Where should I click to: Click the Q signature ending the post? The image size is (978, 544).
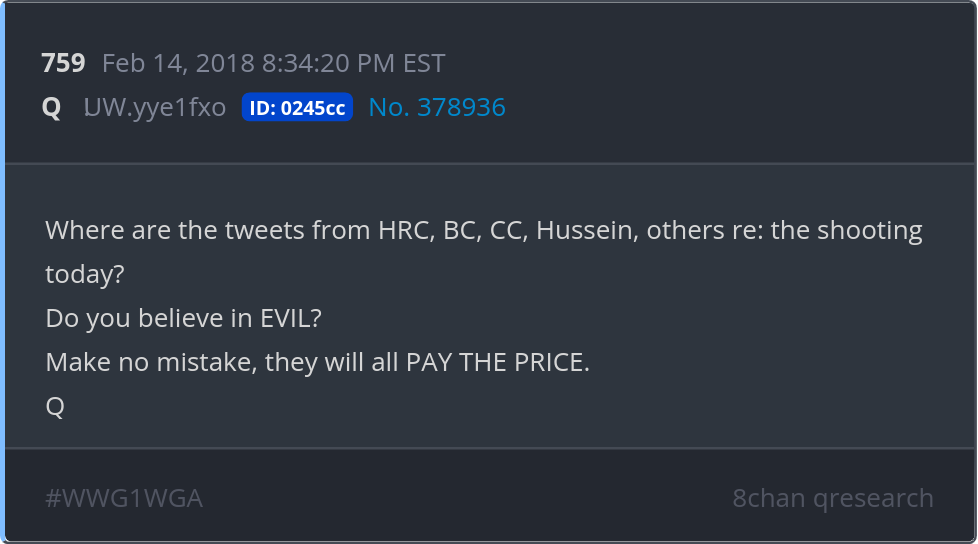coord(55,406)
